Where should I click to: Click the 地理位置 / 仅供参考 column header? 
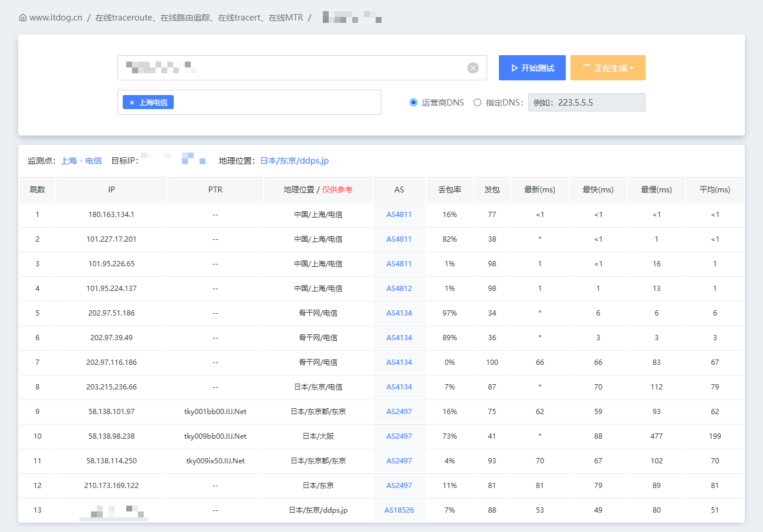pyautogui.click(x=318, y=190)
